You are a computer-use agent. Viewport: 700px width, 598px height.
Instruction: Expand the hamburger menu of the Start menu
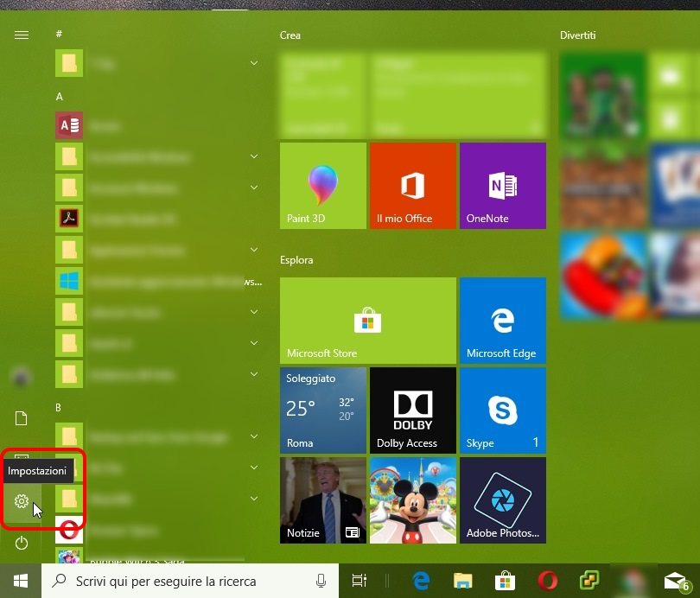(22, 35)
